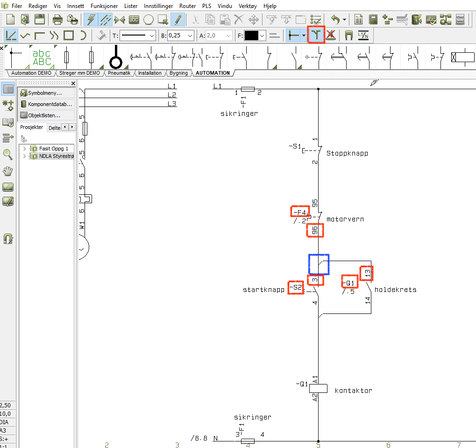
Task: Select the right-angled line tool
Action: [39, 36]
